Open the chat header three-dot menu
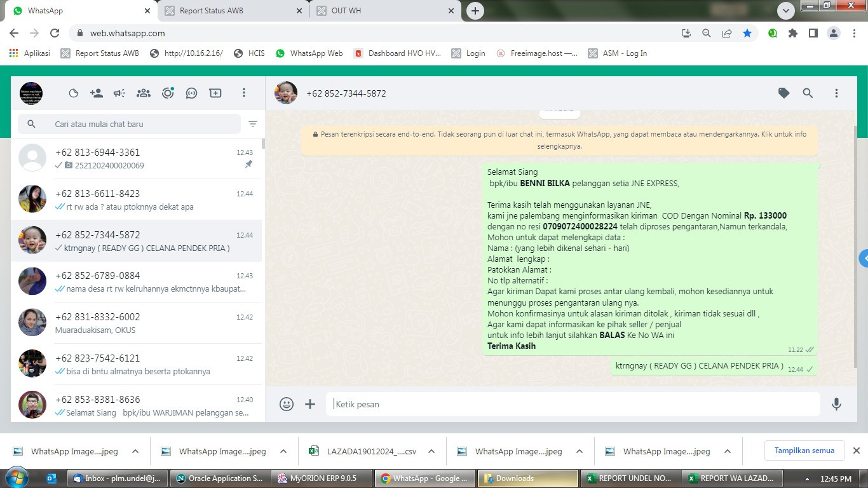The image size is (868, 488). pos(836,93)
